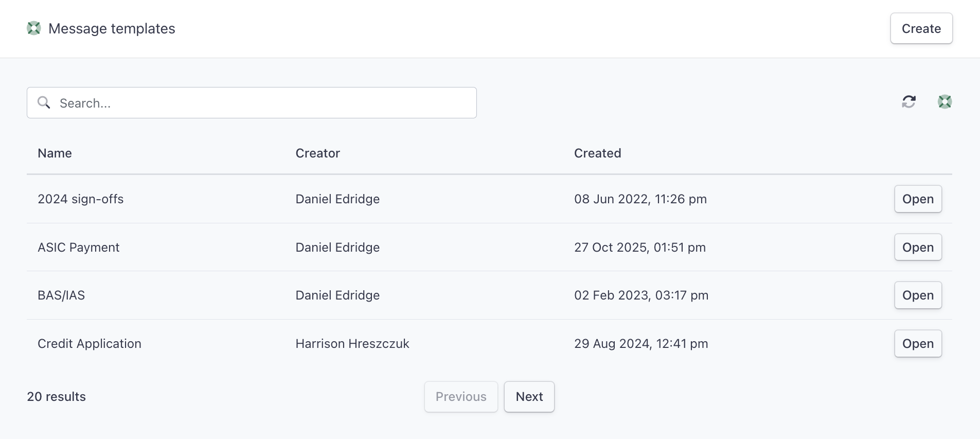Image resolution: width=980 pixels, height=439 pixels.
Task: Click the magnifier icon in search box
Action: [44, 102]
